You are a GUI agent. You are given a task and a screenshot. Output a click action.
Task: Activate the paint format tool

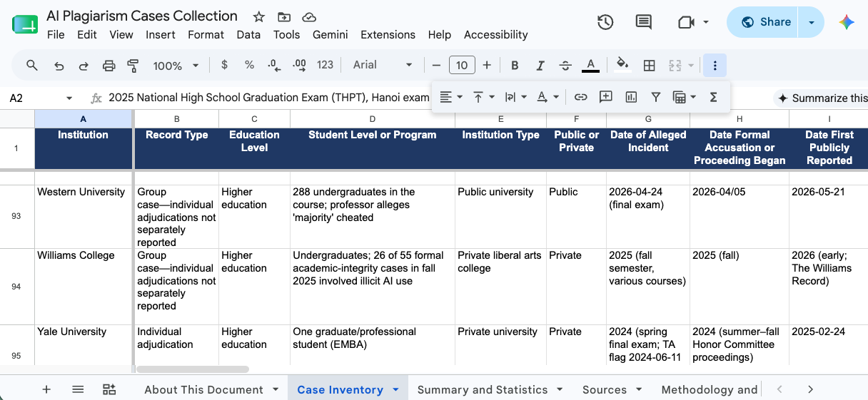click(133, 66)
